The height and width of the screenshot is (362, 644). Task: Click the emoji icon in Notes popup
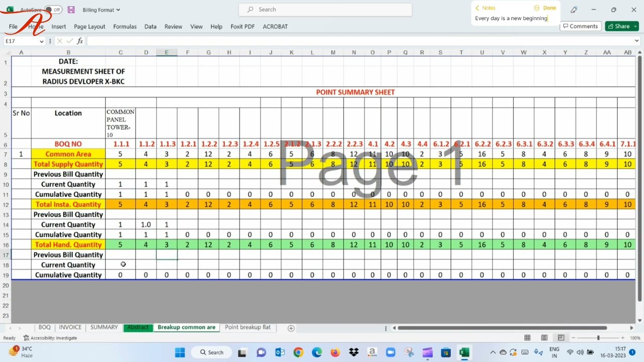tap(536, 8)
